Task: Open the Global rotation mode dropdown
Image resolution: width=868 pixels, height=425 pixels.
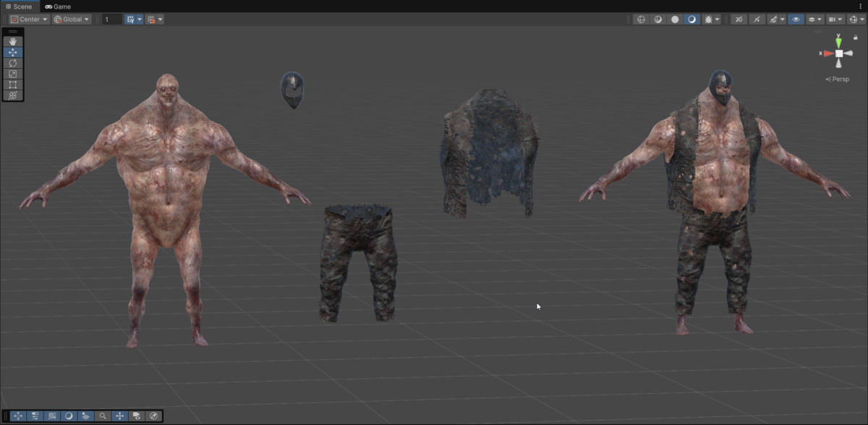Action: (x=72, y=20)
